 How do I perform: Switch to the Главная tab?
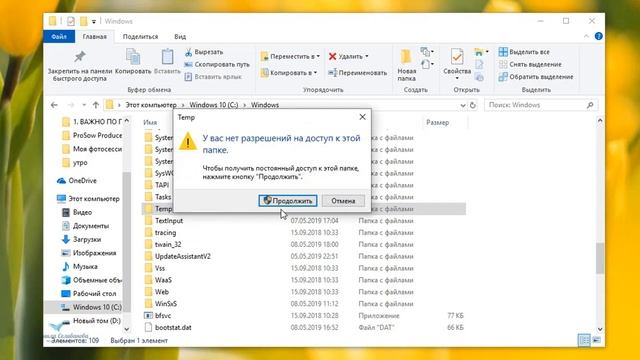pos(95,36)
